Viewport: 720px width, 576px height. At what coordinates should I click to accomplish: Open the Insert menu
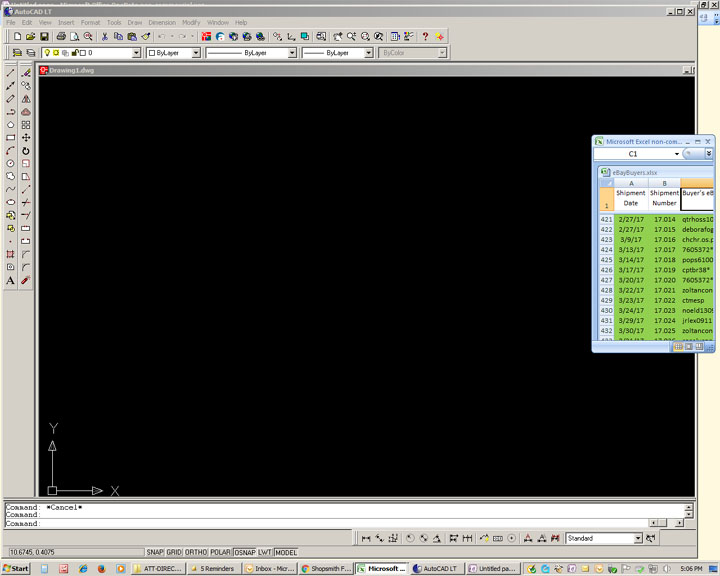point(66,23)
